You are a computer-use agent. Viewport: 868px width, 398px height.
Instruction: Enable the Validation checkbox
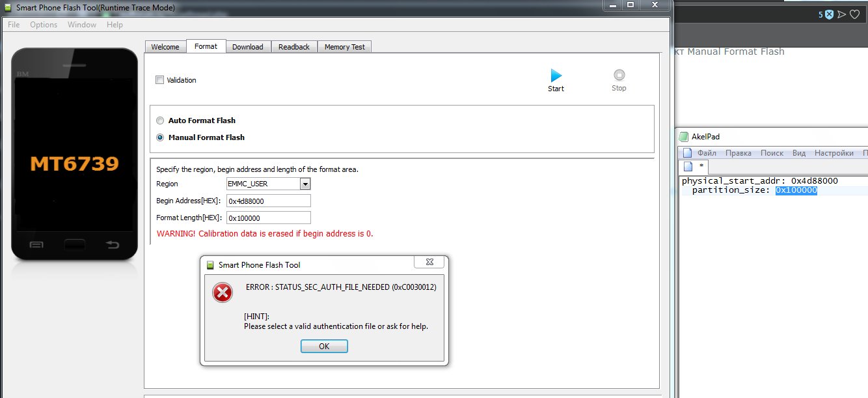[159, 80]
